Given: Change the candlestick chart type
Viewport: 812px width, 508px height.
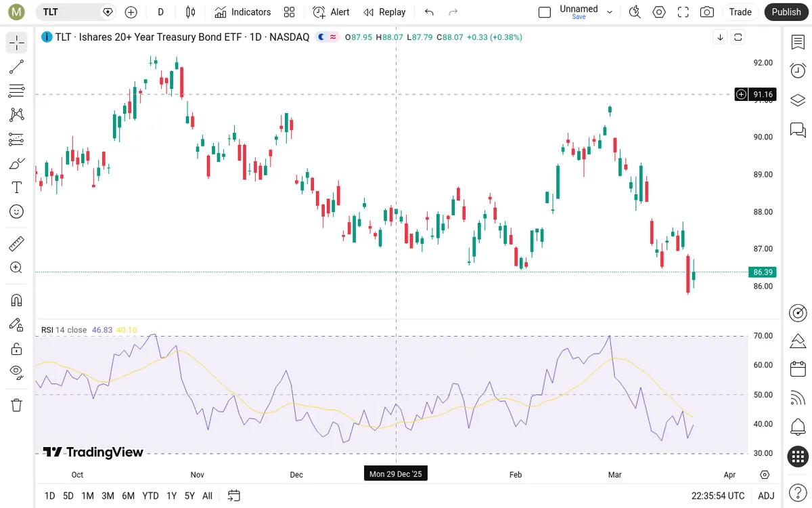Looking at the screenshot, I should (191, 12).
